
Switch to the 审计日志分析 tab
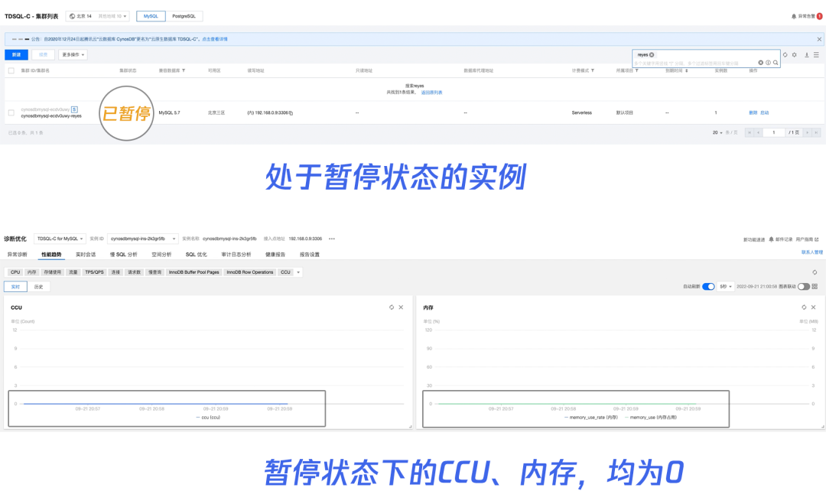click(236, 255)
